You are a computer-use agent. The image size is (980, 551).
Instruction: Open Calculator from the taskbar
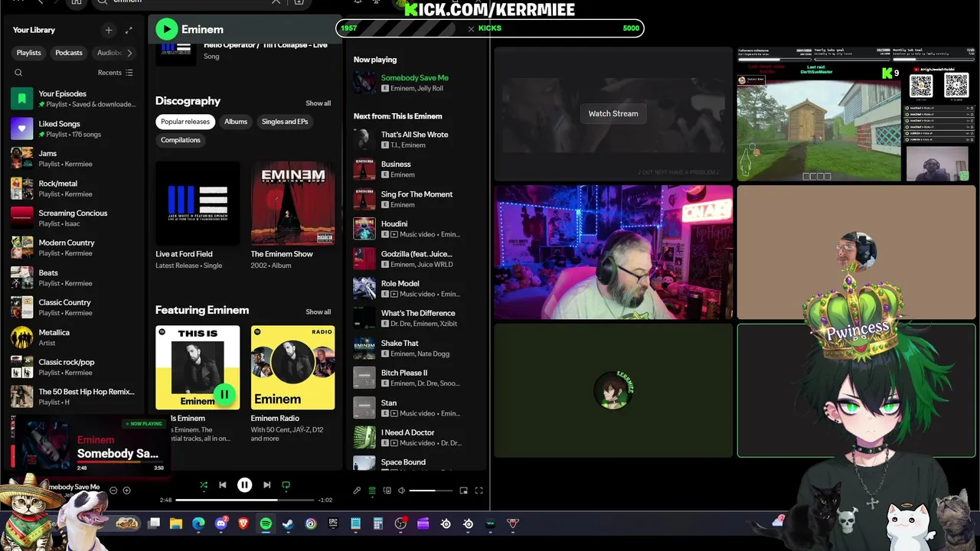point(377,523)
